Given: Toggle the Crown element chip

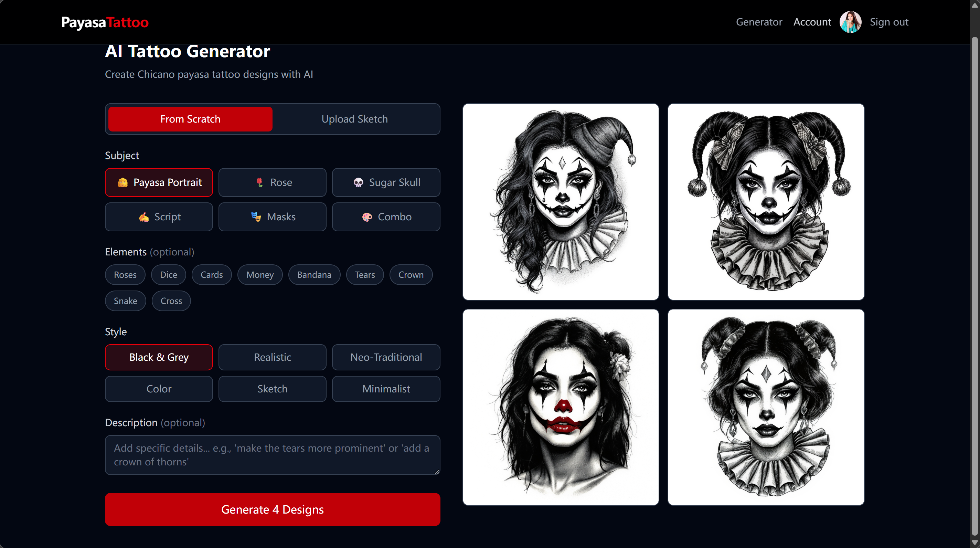Looking at the screenshot, I should click(411, 274).
